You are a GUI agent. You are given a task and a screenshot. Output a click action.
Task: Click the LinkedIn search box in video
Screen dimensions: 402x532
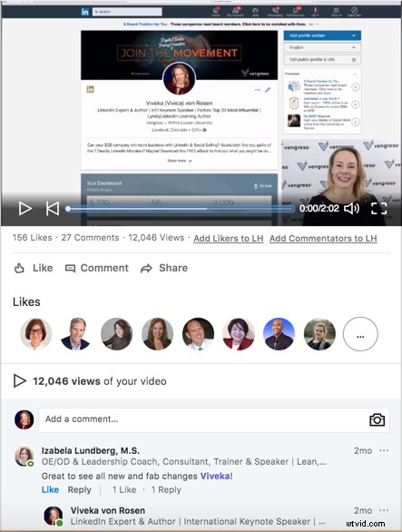[x=127, y=12]
